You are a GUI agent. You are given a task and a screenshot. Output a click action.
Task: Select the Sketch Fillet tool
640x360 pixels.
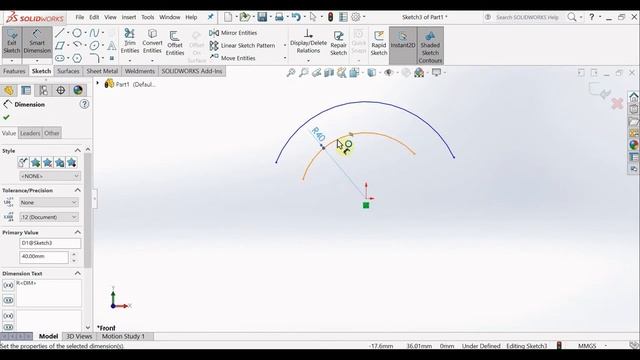coord(94,58)
